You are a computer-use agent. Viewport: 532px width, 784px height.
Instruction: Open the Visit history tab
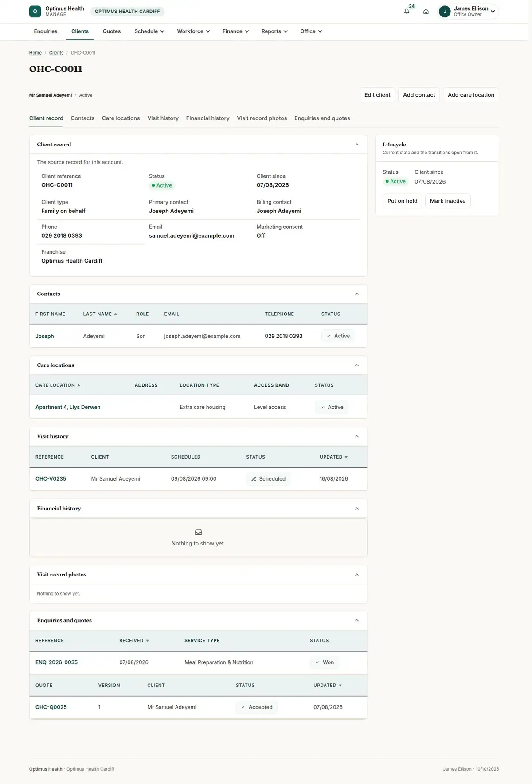[163, 118]
